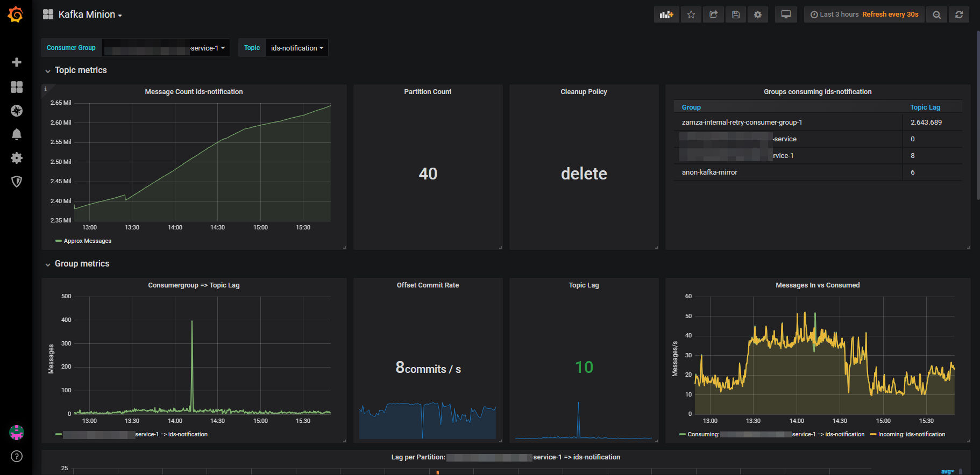Save the dashboard using disk icon
The image size is (980, 475).
point(735,15)
